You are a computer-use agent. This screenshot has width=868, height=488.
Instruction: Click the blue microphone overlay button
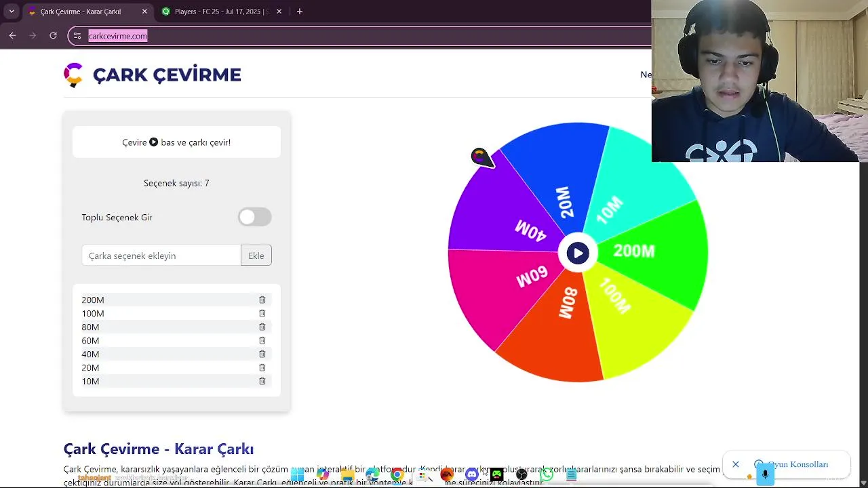tap(765, 474)
